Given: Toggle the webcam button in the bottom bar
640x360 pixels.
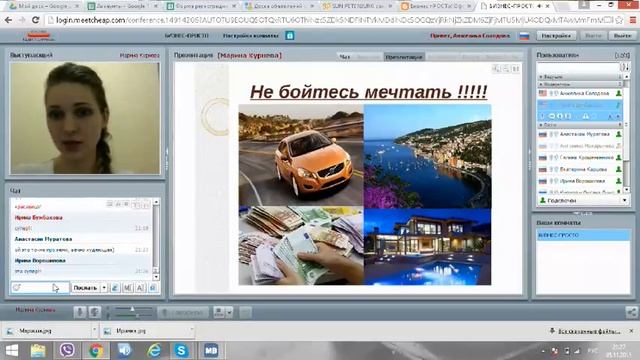Looking at the screenshot, I should click(x=95, y=312).
